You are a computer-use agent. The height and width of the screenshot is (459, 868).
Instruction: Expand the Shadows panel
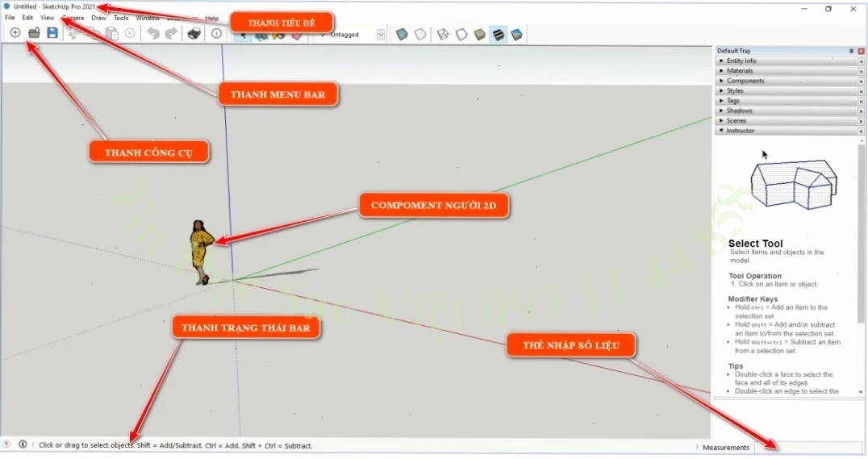(x=720, y=111)
